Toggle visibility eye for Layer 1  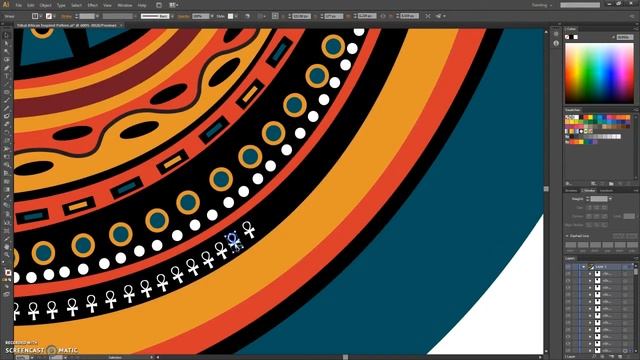coord(568,267)
